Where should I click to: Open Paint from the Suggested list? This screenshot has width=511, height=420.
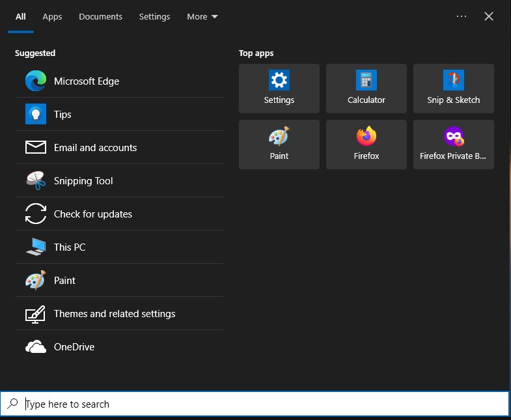tap(64, 281)
